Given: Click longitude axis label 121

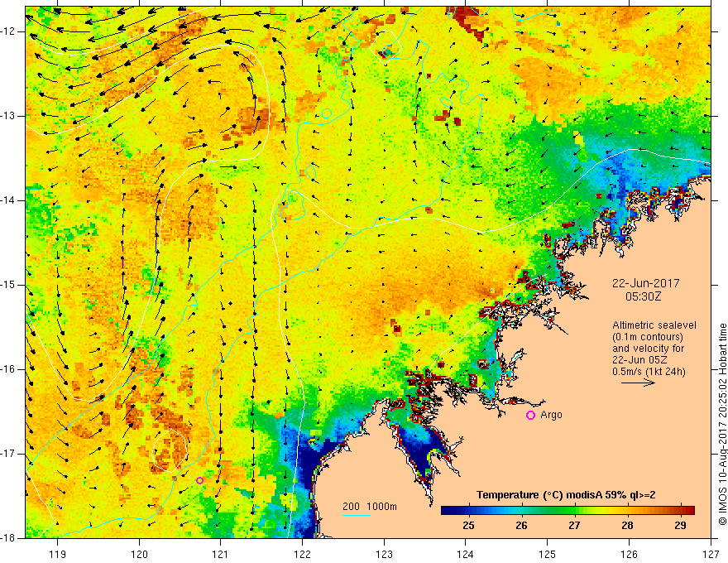Looking at the screenshot, I should 221,554.
